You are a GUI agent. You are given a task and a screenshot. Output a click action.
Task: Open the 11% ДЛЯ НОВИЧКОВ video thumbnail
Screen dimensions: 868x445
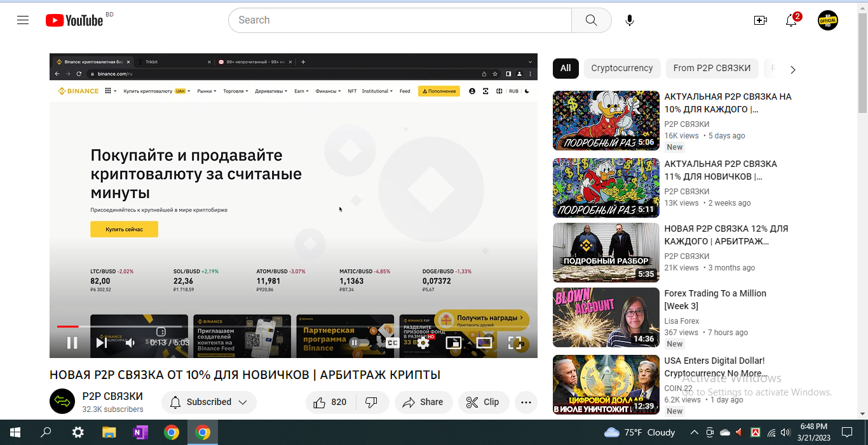tap(606, 188)
